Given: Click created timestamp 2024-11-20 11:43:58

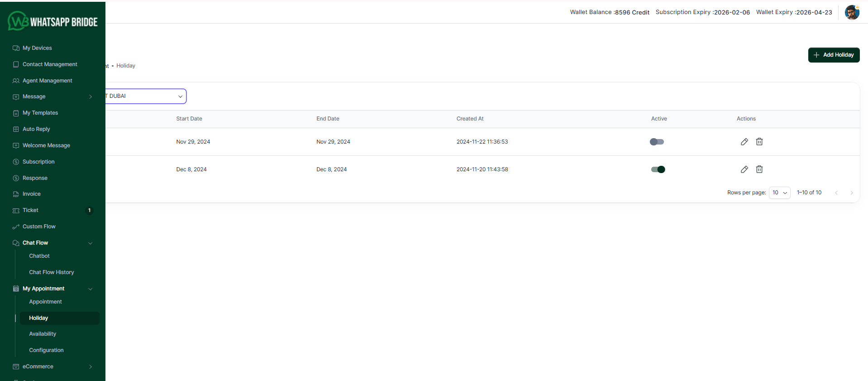Looking at the screenshot, I should tap(482, 169).
